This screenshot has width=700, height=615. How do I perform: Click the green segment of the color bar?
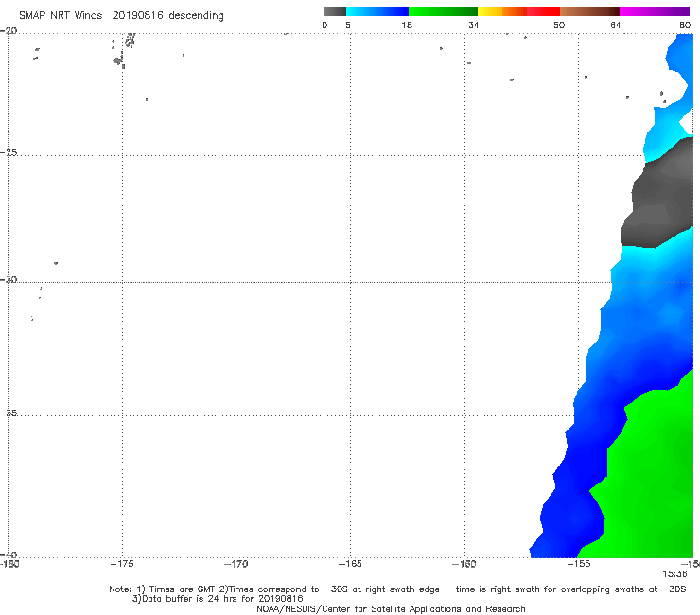[x=443, y=11]
